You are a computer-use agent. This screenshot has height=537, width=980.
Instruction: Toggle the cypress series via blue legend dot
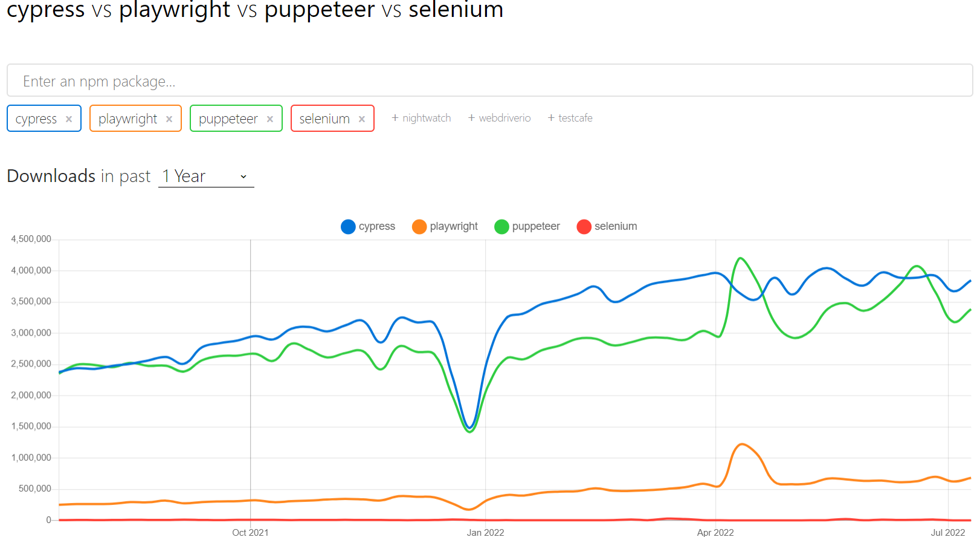pyautogui.click(x=348, y=226)
